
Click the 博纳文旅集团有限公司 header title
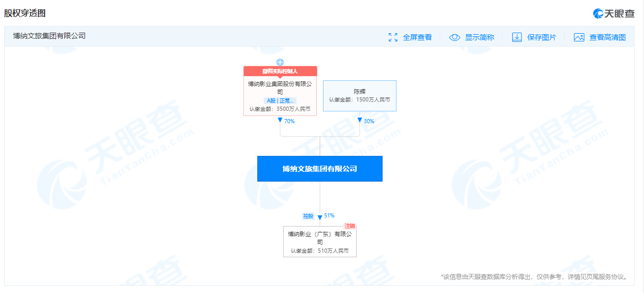49,36
